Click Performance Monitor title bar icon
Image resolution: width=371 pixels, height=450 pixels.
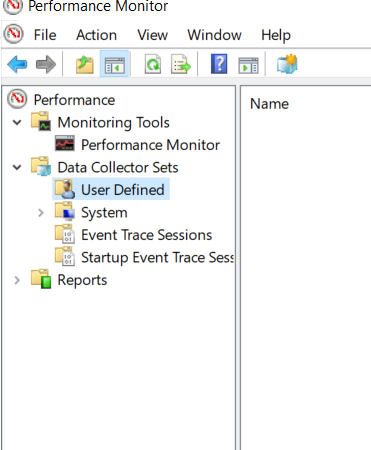13,5
